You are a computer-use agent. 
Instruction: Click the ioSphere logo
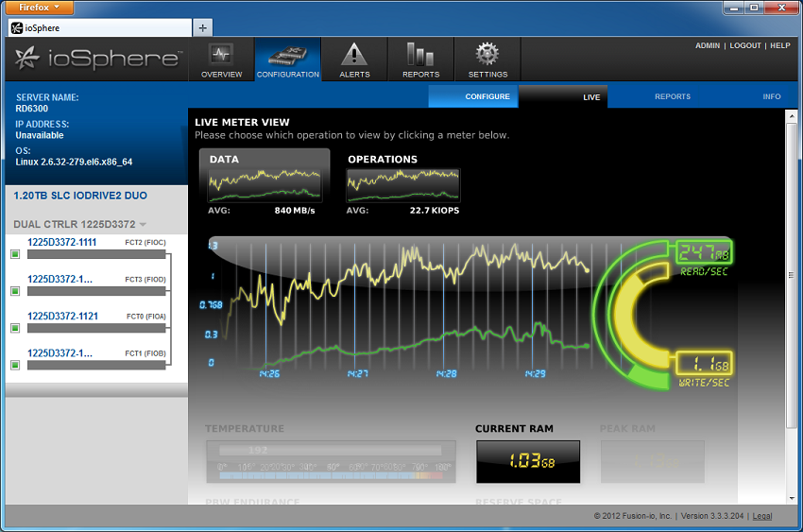(x=97, y=59)
